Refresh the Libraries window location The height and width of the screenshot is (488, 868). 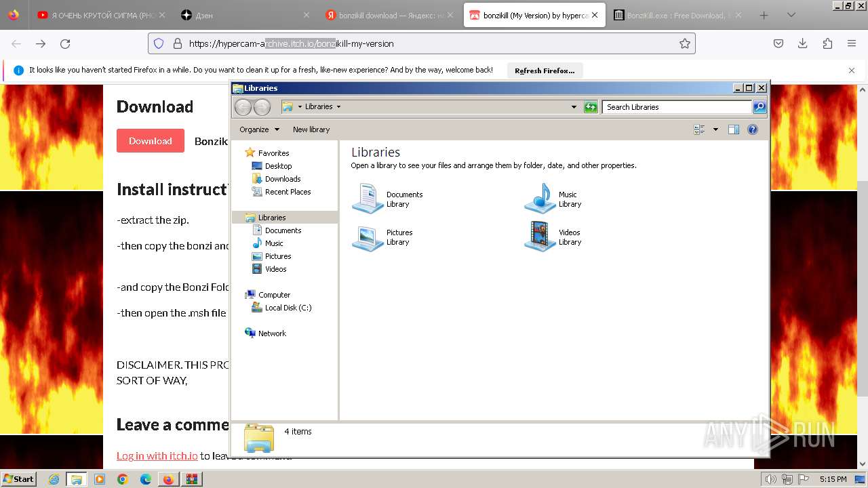[x=591, y=107]
